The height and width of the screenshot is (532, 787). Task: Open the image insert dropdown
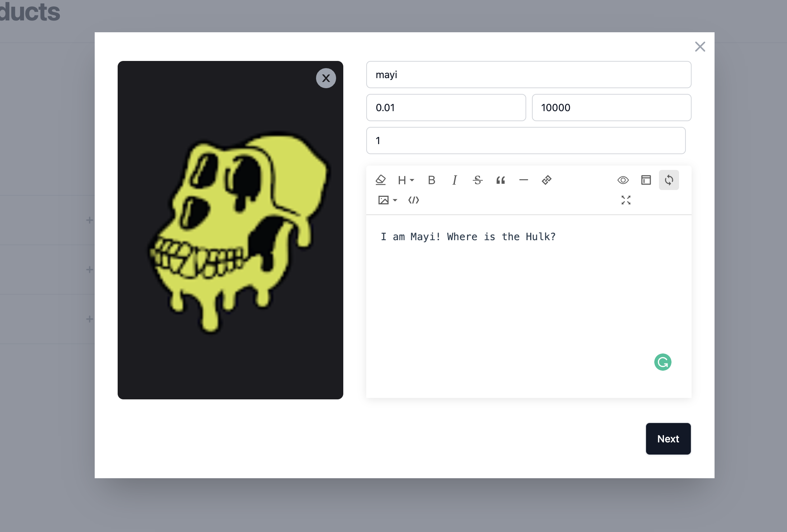point(387,200)
